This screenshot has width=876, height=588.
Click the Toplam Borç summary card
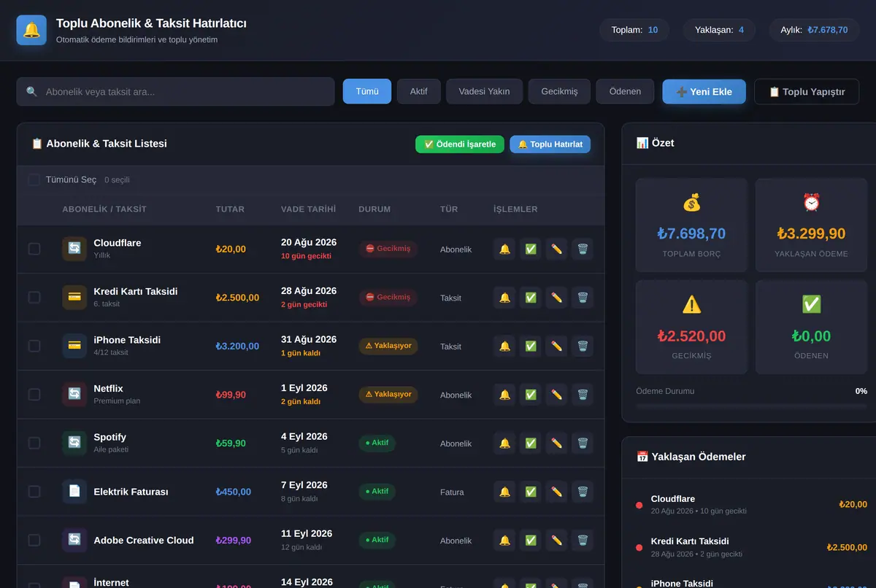coord(691,225)
